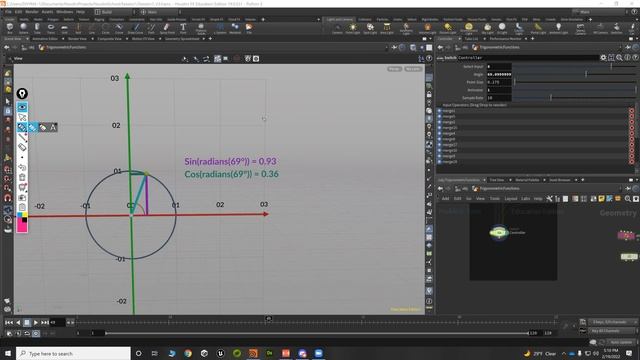Toggle the highlighted snapping icon in viewport toolbar
Image resolution: width=640 pixels, height=360 pixels.
pyautogui.click(x=218, y=59)
